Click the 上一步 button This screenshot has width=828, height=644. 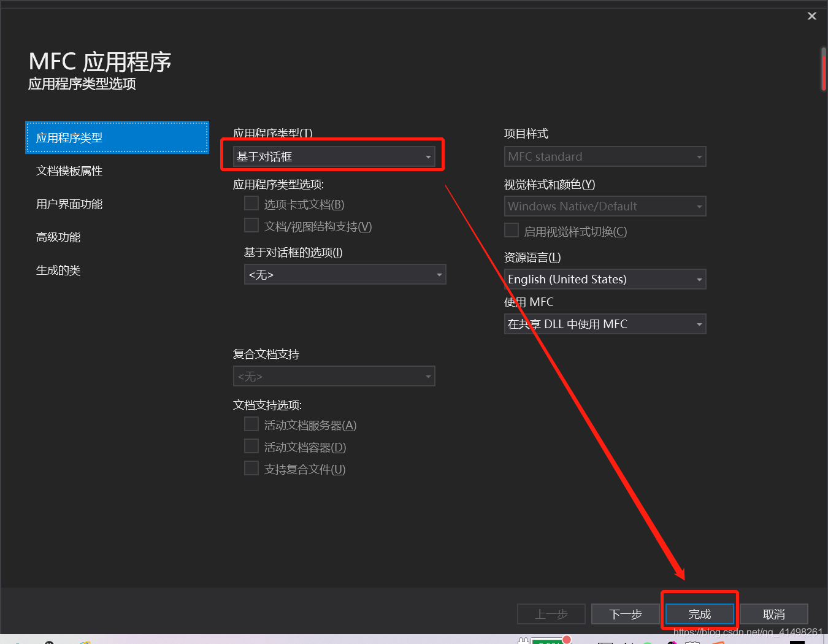(551, 614)
